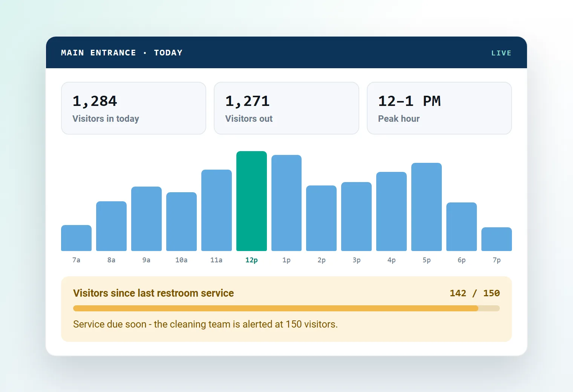
Task: Click the 1,271 visitors out count
Action: [x=247, y=101]
